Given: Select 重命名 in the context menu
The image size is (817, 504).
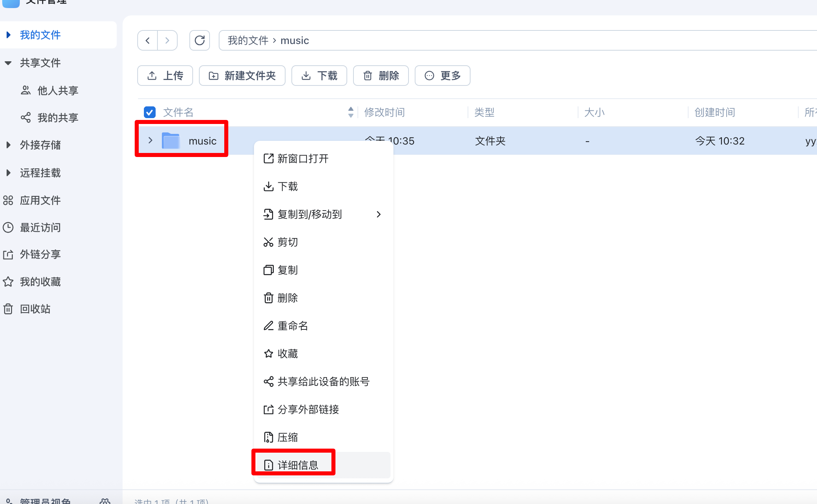Looking at the screenshot, I should (293, 326).
